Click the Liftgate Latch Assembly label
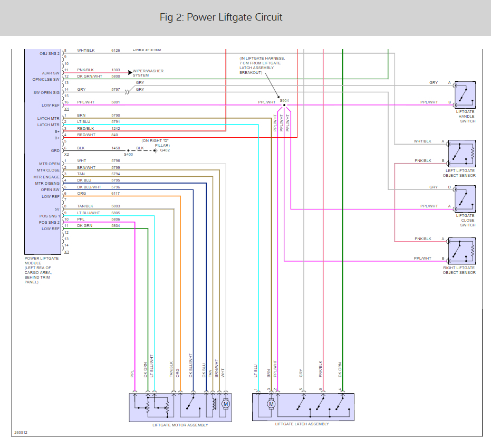The width and height of the screenshot is (491, 448). click(302, 424)
